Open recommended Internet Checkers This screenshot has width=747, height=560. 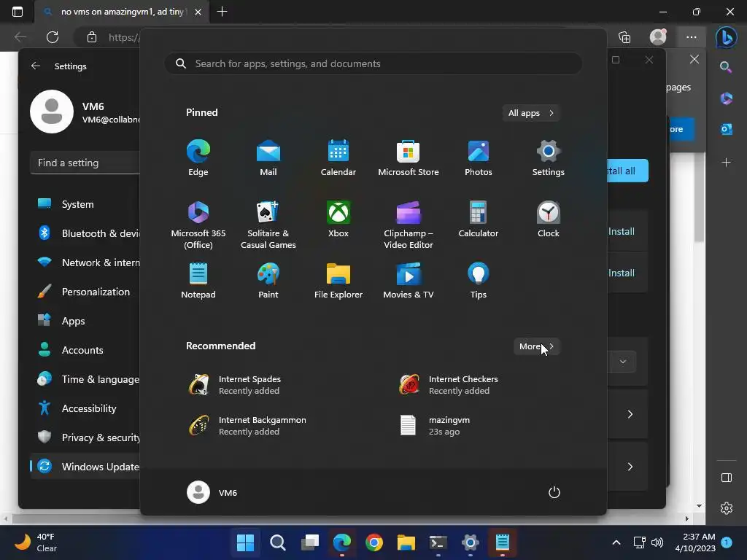point(449,385)
